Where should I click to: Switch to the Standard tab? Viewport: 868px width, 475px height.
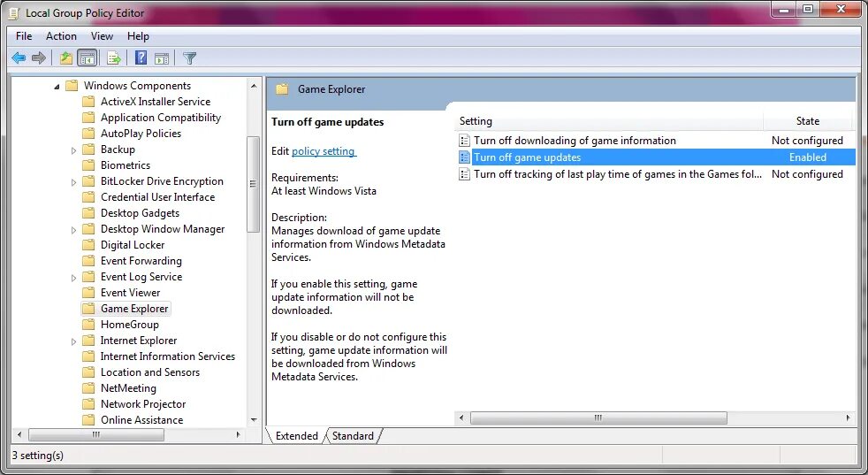(354, 436)
